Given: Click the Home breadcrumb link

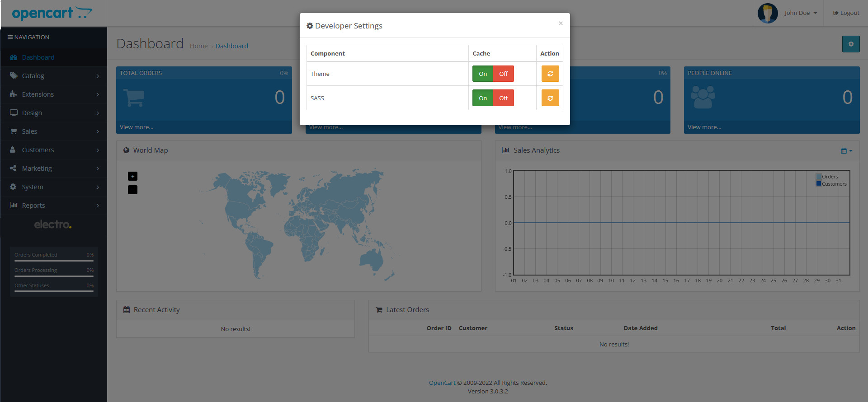Looking at the screenshot, I should [198, 46].
